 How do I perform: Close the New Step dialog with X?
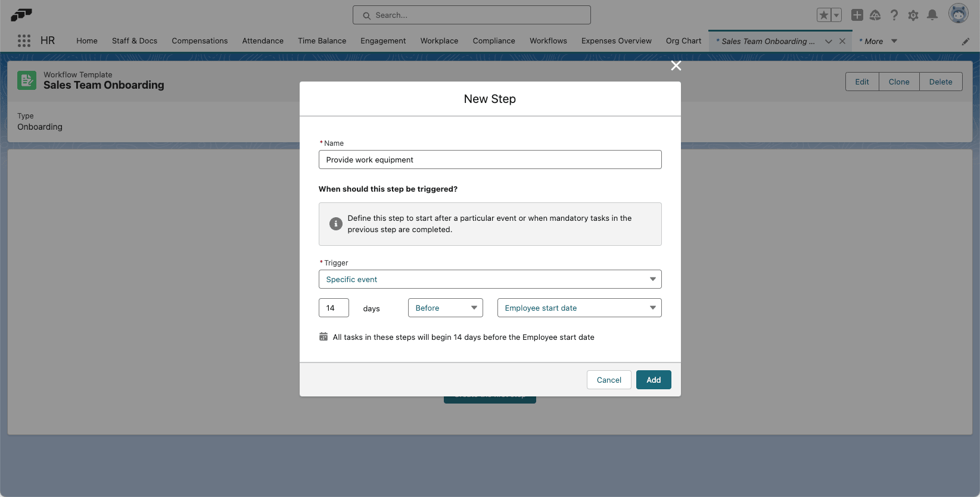(x=676, y=65)
